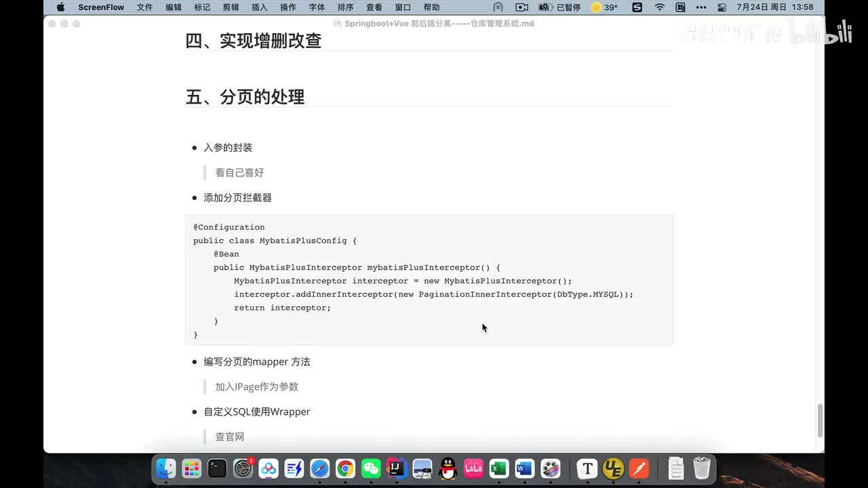Click the bullet text 编写分页的mapper 方法

coord(257,361)
